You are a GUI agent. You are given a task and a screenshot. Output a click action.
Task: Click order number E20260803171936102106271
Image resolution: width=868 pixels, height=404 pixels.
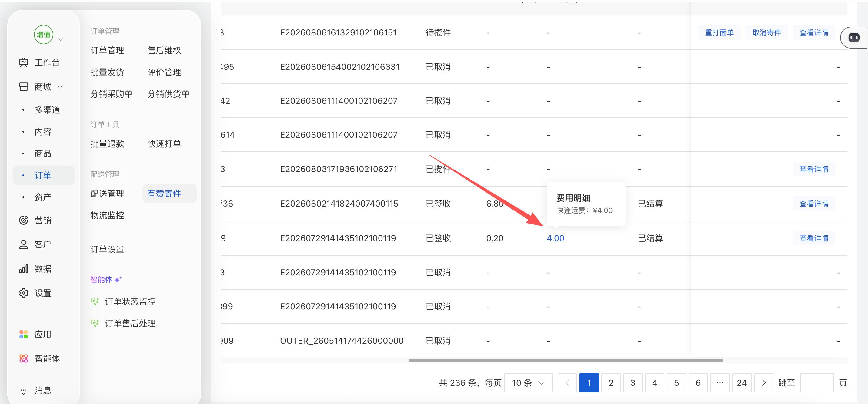(x=339, y=169)
